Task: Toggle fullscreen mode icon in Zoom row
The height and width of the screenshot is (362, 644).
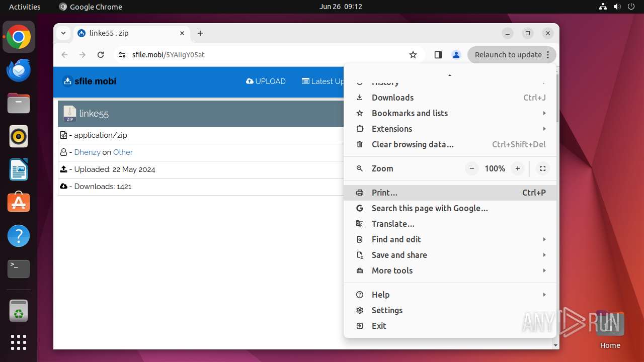Action: pyautogui.click(x=543, y=168)
